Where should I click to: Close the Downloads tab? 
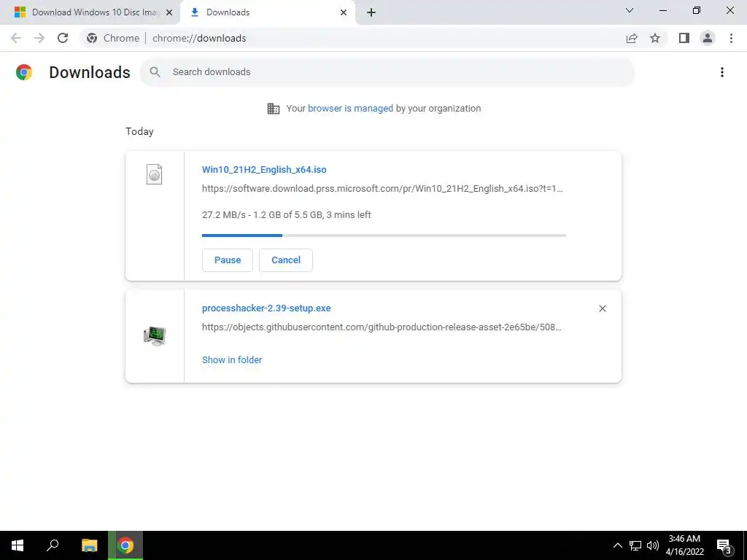[344, 12]
